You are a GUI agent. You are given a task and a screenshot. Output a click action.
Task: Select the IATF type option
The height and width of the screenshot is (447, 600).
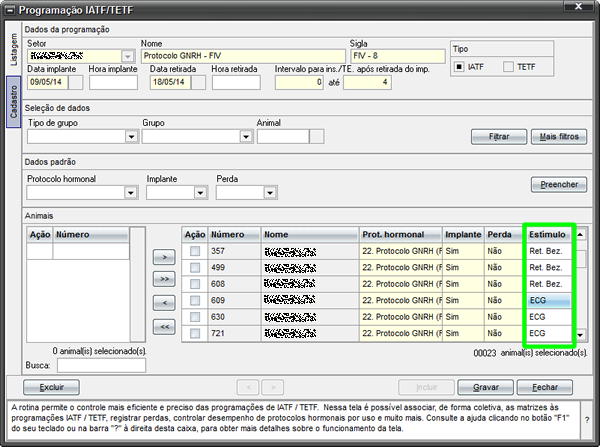tap(458, 67)
